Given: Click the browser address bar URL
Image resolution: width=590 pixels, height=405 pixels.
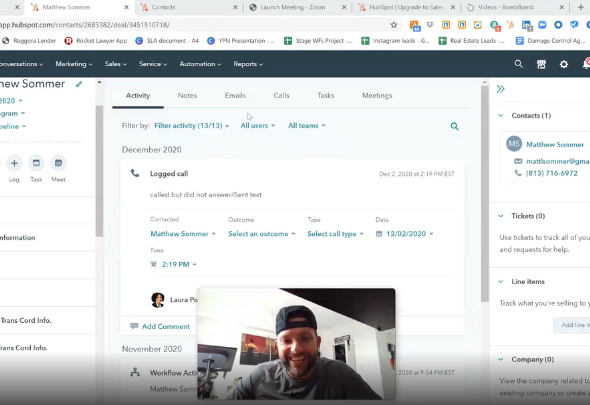Looking at the screenshot, I should tap(85, 25).
